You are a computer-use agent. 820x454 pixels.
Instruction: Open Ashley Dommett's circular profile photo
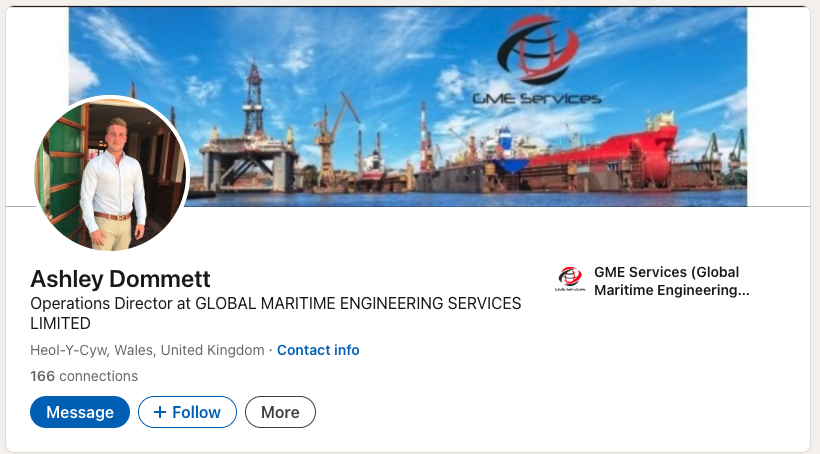pos(112,174)
